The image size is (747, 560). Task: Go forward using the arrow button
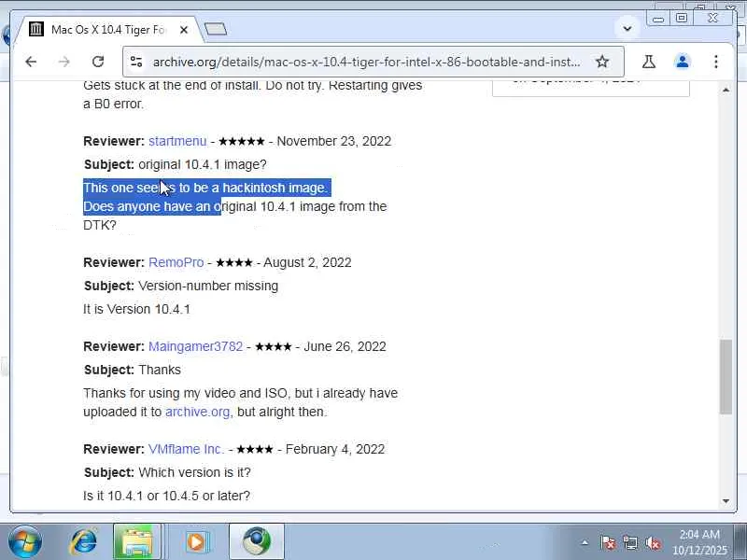pyautogui.click(x=63, y=62)
